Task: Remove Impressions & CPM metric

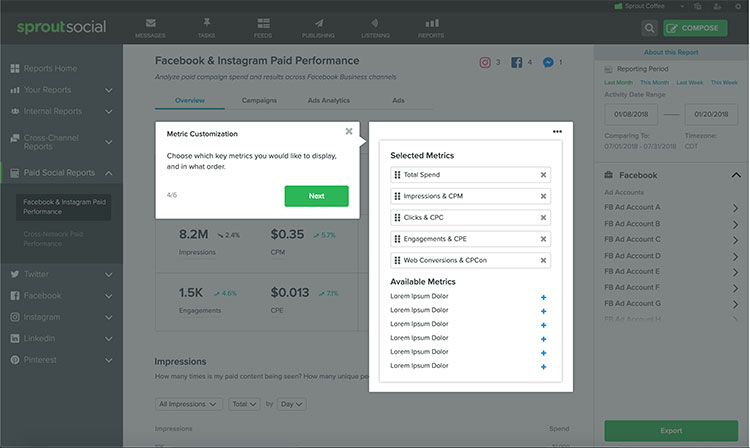Action: click(x=543, y=197)
